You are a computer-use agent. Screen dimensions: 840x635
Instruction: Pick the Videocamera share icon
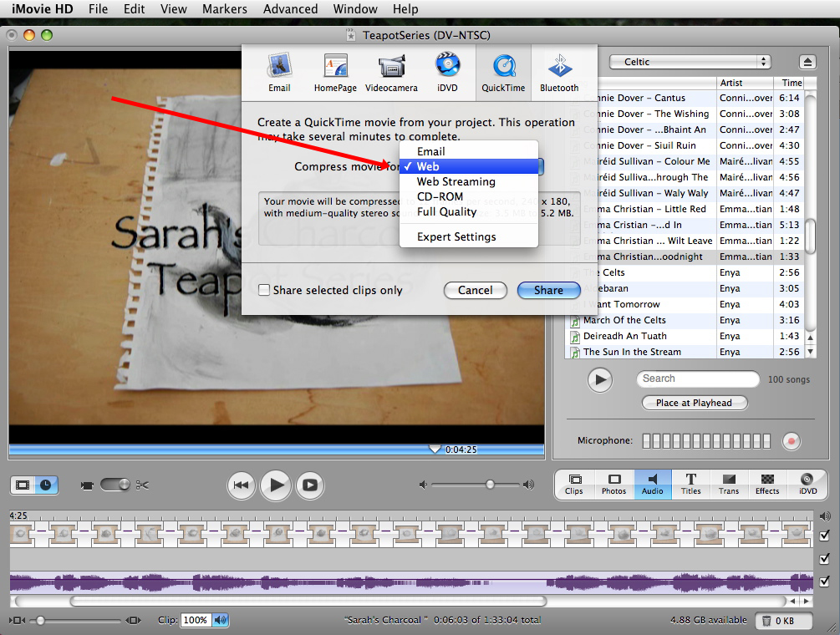[391, 73]
